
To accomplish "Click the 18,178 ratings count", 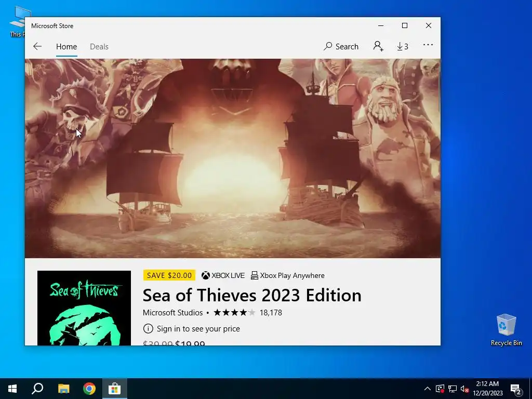I will pos(271,312).
